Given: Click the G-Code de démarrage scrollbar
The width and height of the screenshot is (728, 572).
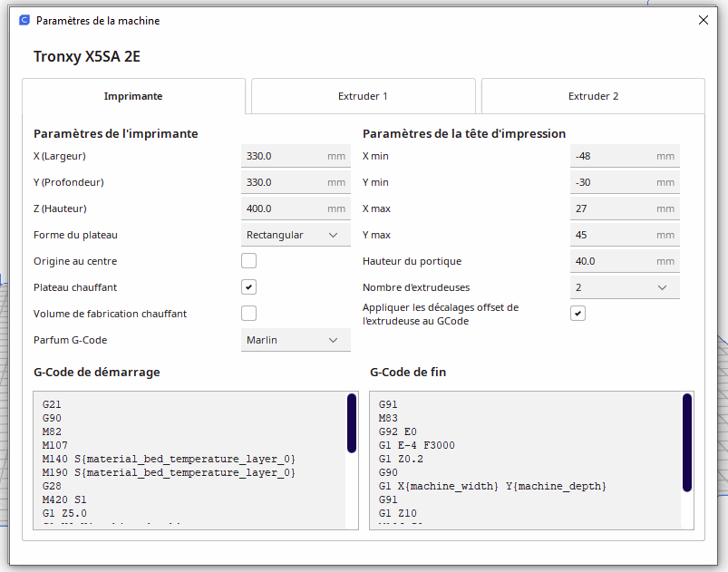Looking at the screenshot, I should tap(352, 423).
